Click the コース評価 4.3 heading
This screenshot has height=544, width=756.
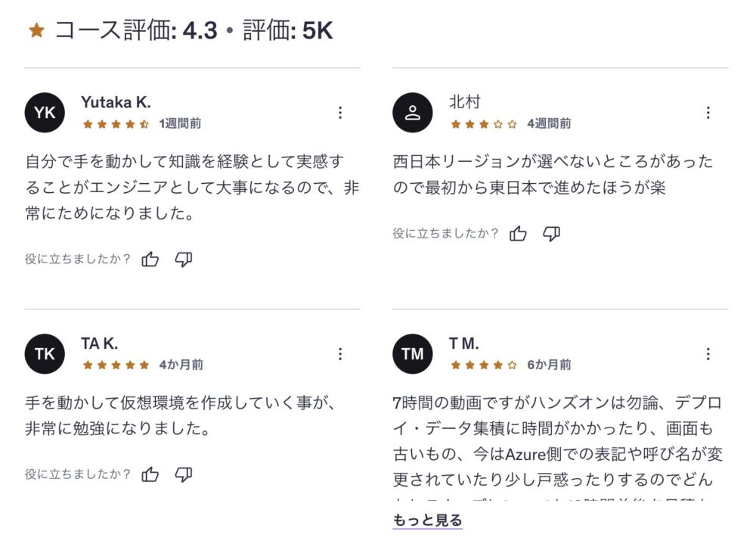tap(136, 31)
